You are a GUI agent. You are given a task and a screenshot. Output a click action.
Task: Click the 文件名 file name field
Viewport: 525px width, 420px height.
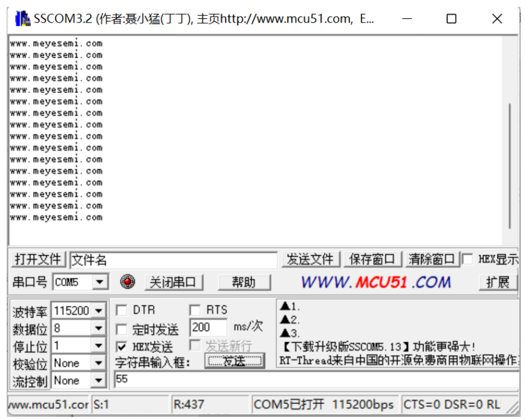173,260
